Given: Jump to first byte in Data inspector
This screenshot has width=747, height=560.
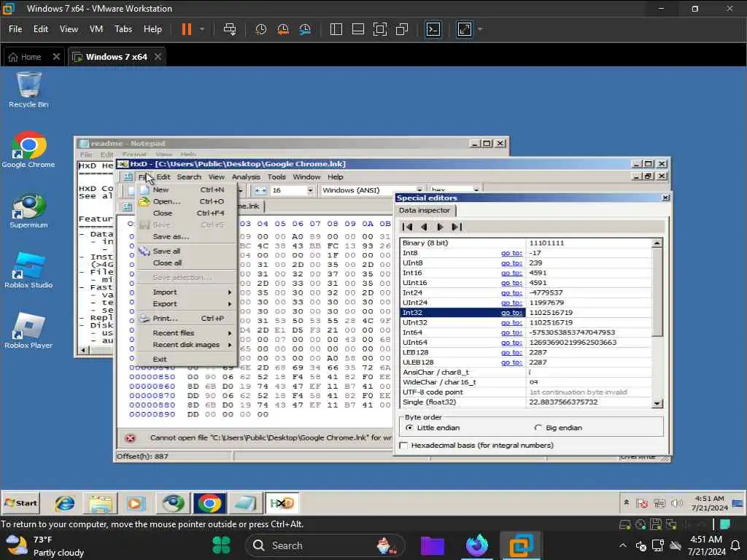Looking at the screenshot, I should pos(407,227).
